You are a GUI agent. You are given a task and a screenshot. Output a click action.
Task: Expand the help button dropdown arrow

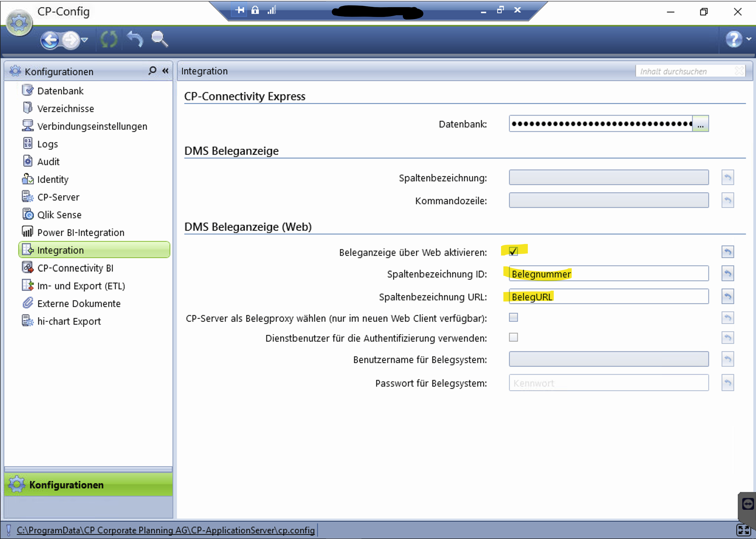(x=749, y=39)
